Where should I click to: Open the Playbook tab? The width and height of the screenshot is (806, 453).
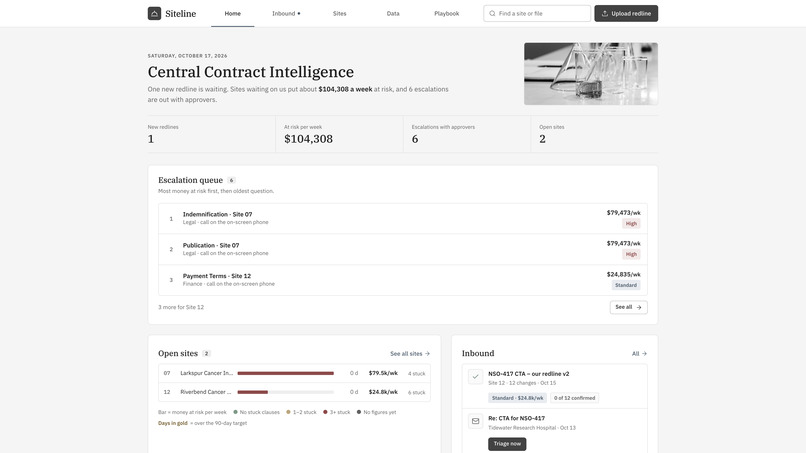coord(446,13)
